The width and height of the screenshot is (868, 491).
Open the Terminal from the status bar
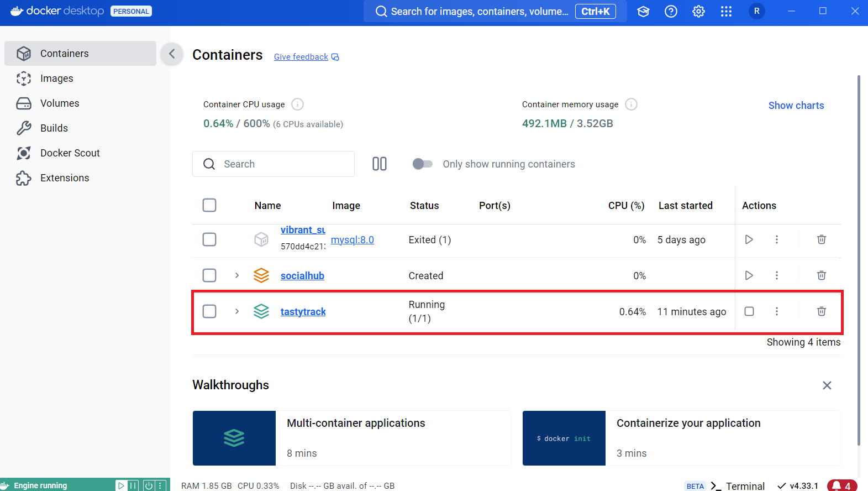pos(738,486)
